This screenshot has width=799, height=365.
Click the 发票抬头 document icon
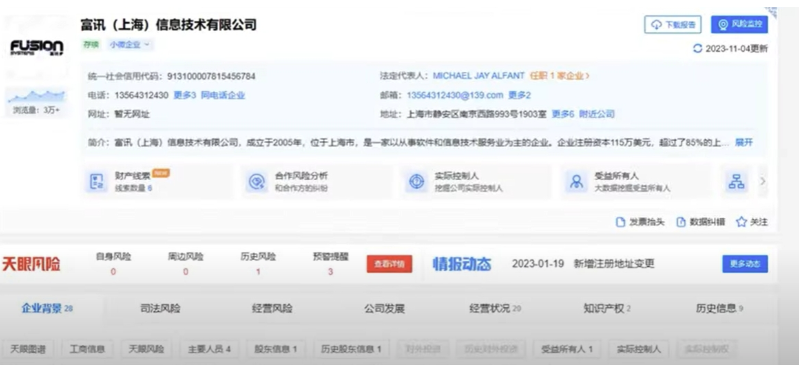(x=620, y=222)
